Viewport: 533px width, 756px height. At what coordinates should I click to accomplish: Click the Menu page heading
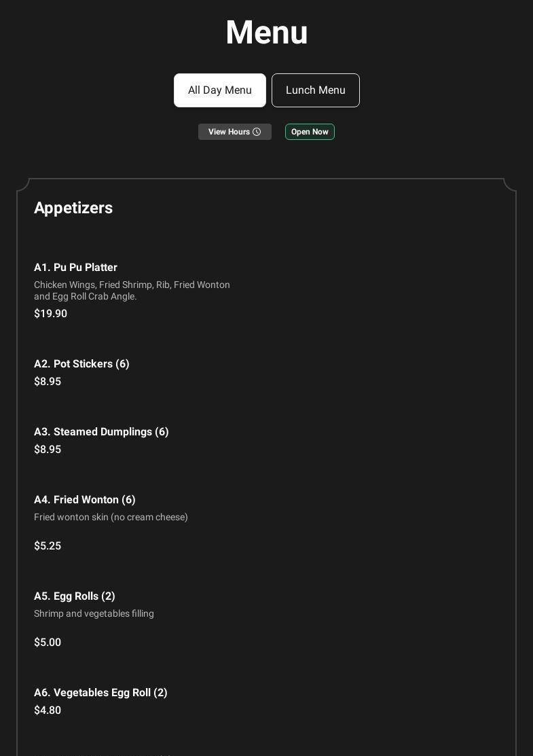(x=266, y=33)
